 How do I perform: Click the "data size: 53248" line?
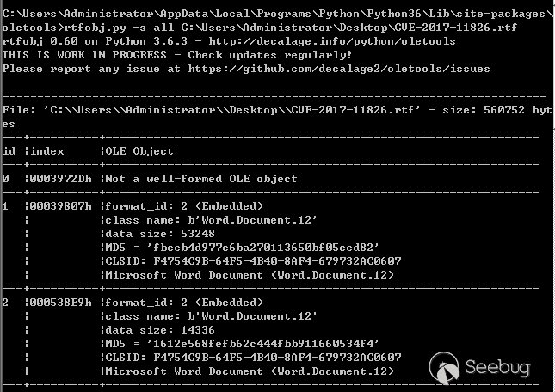pos(160,234)
